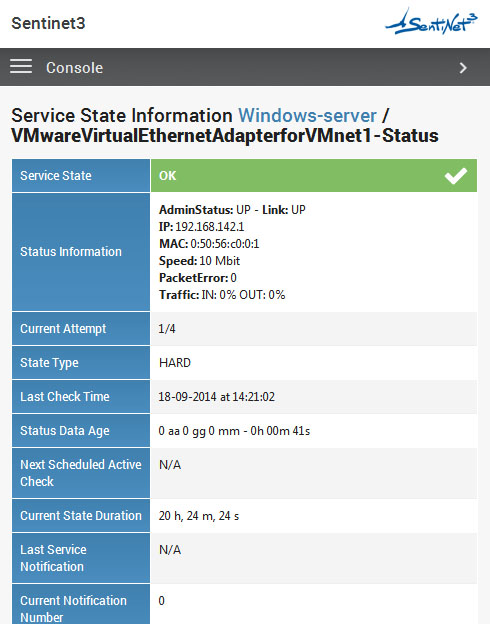This screenshot has height=624, width=490.
Task: Click the IP 192.168.142.1 line
Action: pos(201,226)
